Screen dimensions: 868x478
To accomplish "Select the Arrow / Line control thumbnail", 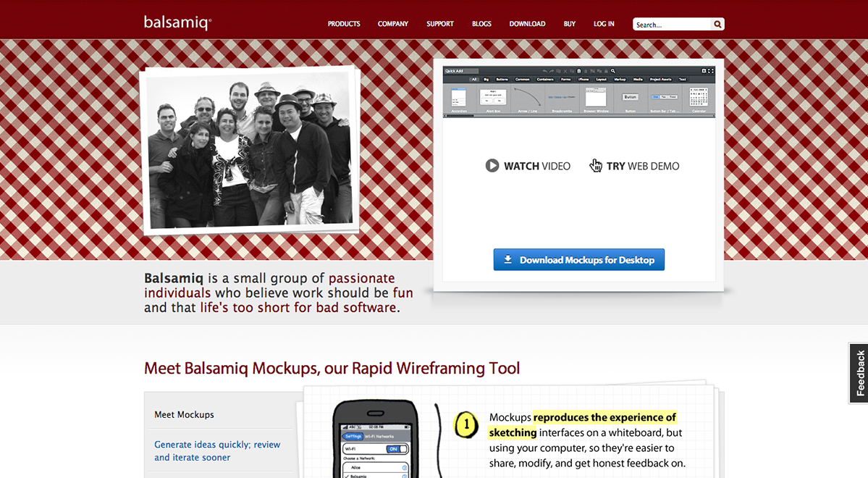I will [x=528, y=98].
